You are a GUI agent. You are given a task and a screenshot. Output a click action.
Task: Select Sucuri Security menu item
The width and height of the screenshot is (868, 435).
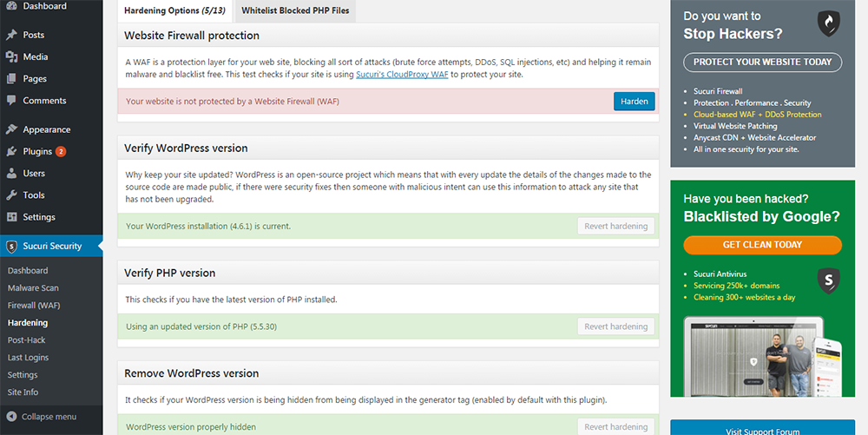click(x=51, y=247)
